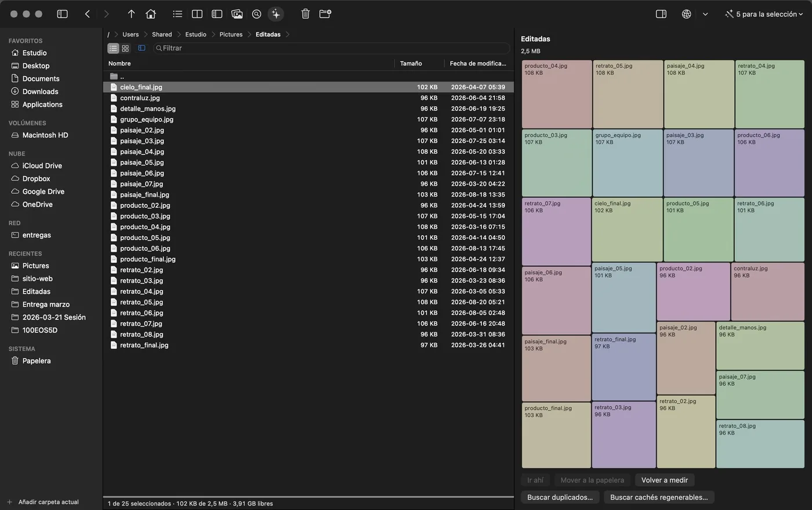Click the root slash breadcrumb
Viewport: 812px width, 510px height.
click(108, 34)
